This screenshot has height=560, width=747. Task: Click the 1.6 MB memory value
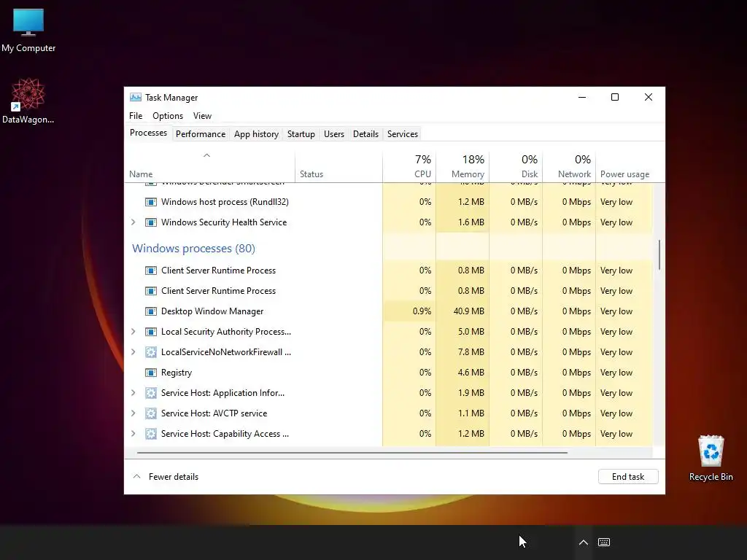(471, 222)
